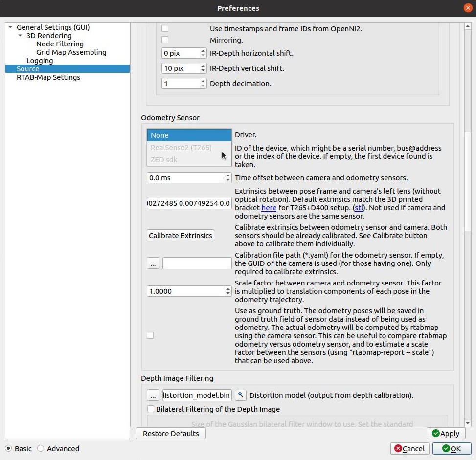Screen dimensions: 476x460
Task: Check Use timestamps and frame IDs from OpenNI2
Action: [x=165, y=29]
